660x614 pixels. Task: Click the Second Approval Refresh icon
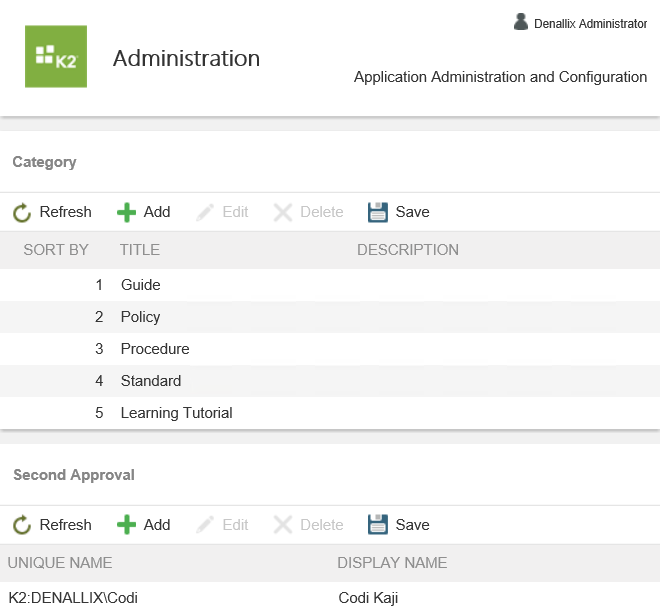[22, 526]
